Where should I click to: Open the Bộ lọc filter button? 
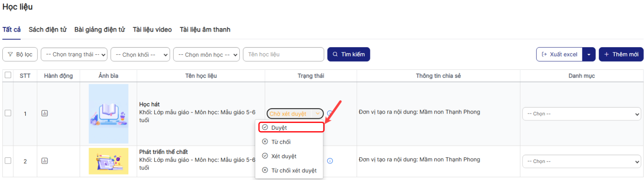pos(20,54)
